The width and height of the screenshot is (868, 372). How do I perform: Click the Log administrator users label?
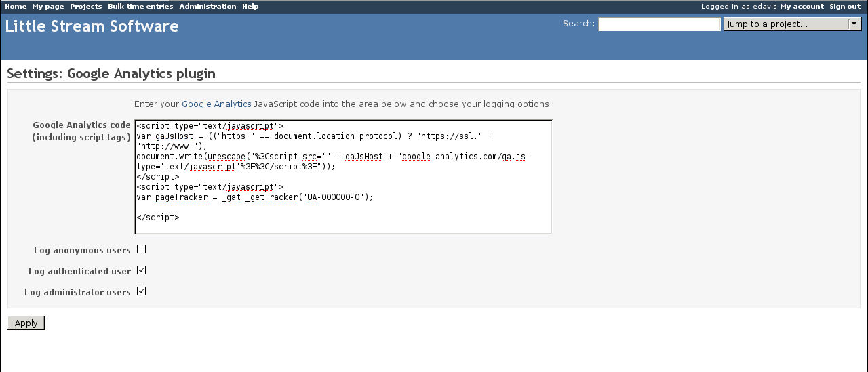(x=77, y=293)
